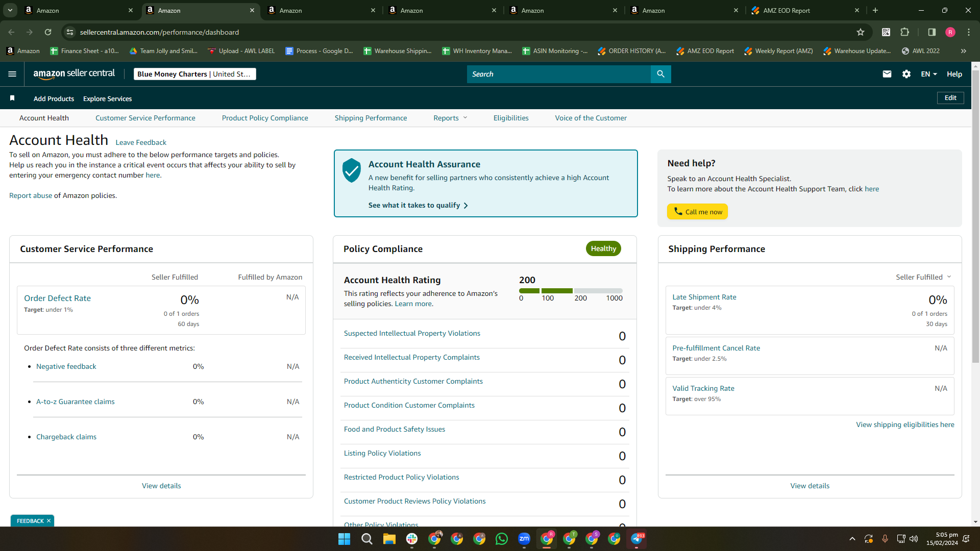
Task: Toggle the browser side panel icon
Action: (932, 32)
